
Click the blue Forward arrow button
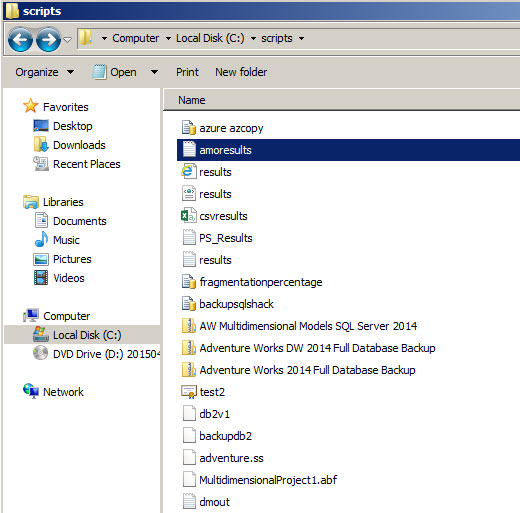(x=48, y=39)
